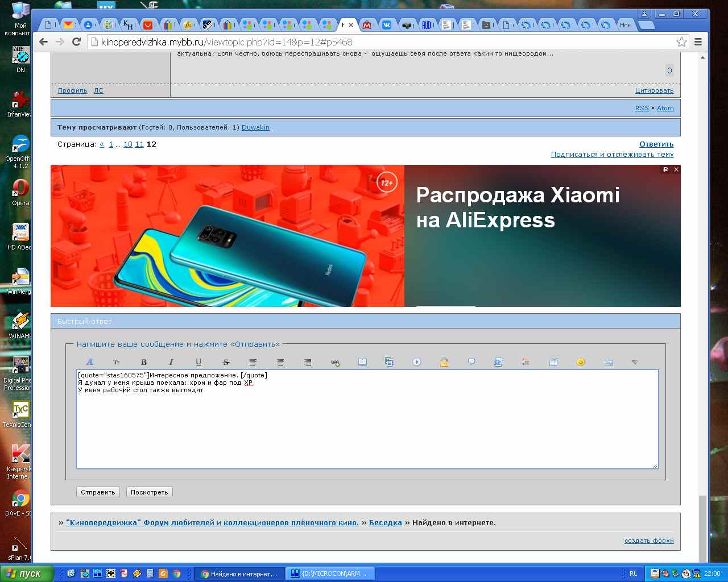This screenshot has height=582, width=728.
Task: Click the browser Back arrow
Action: tap(43, 41)
